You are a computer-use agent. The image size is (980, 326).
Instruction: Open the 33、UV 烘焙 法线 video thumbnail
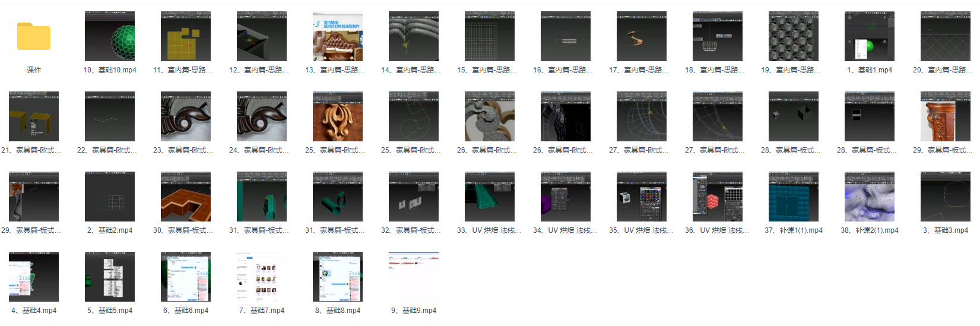point(490,197)
